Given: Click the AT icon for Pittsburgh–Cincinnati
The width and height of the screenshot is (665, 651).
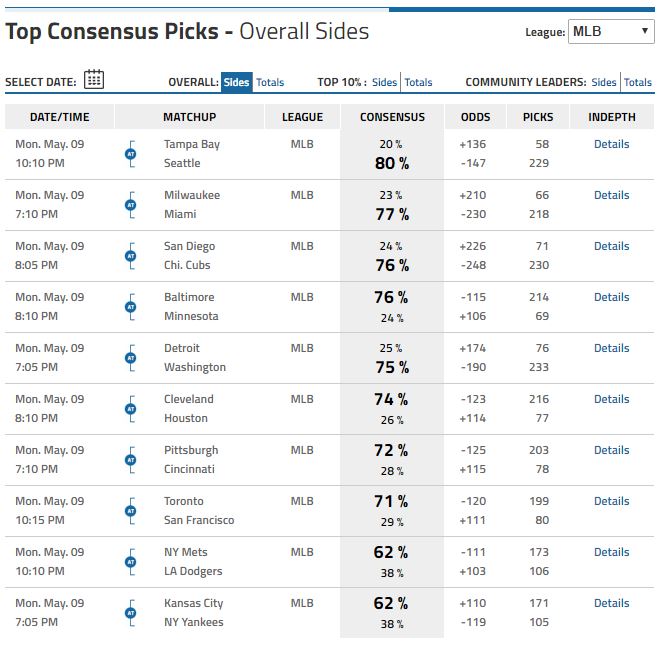Looking at the screenshot, I should point(130,460).
